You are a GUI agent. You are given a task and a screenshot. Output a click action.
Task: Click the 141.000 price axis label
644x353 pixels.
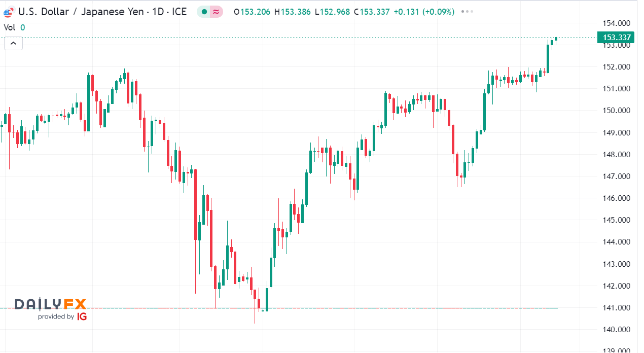tap(616, 307)
